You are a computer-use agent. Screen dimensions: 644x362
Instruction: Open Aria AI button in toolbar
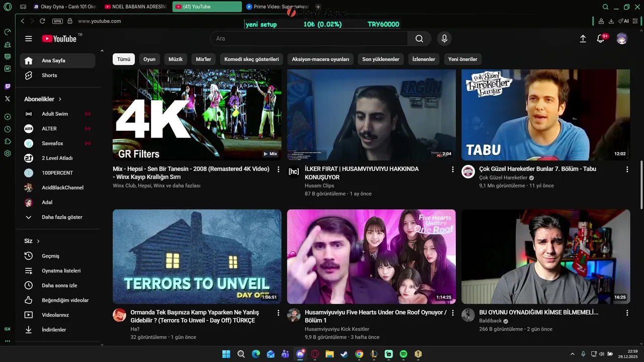point(624,21)
